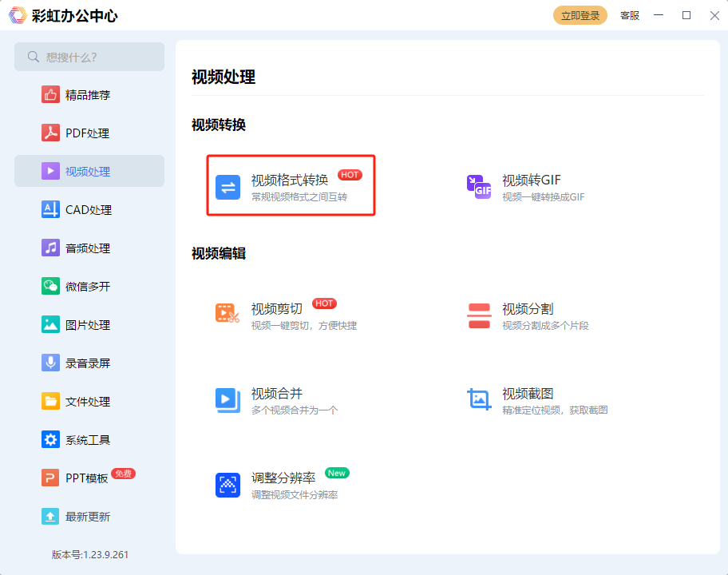The image size is (728, 575).
Task: Minimize the 彩虹办公中心 window
Action: [x=659, y=15]
